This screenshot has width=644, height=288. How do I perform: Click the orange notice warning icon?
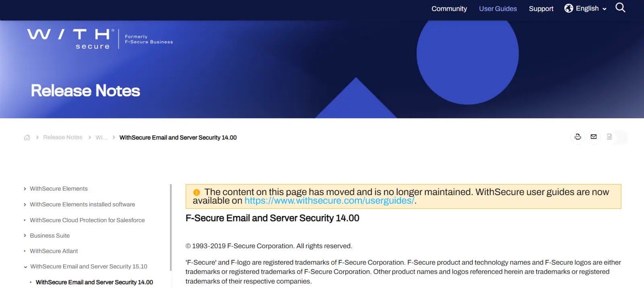196,192
